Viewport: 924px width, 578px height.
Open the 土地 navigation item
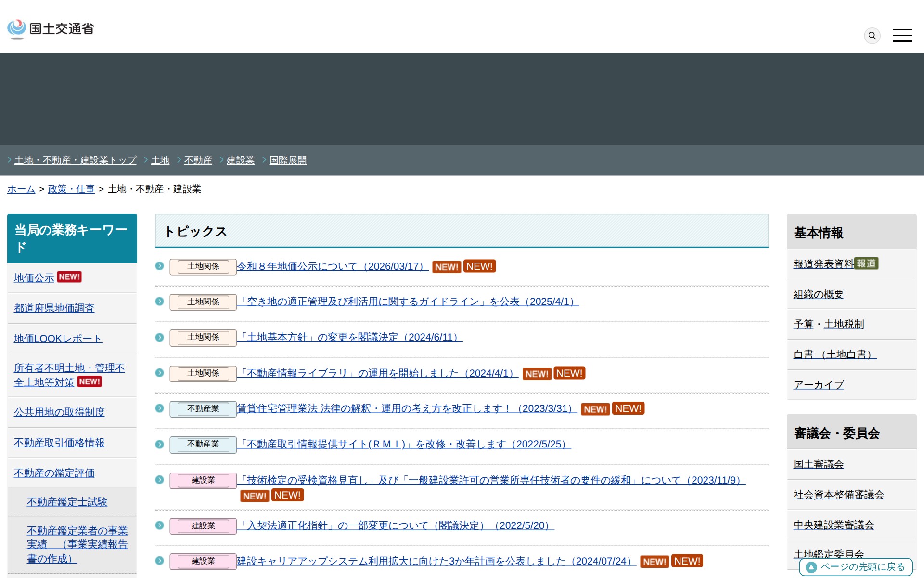pos(160,160)
